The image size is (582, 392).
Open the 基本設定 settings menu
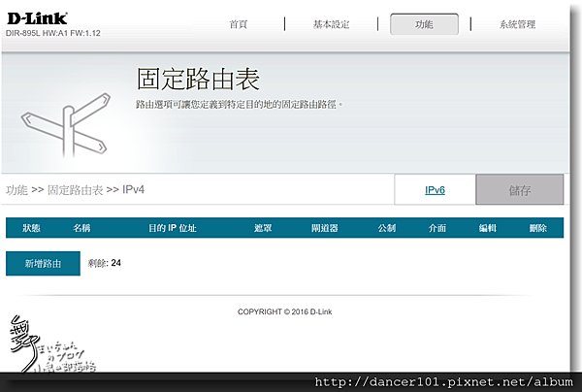pyautogui.click(x=331, y=24)
